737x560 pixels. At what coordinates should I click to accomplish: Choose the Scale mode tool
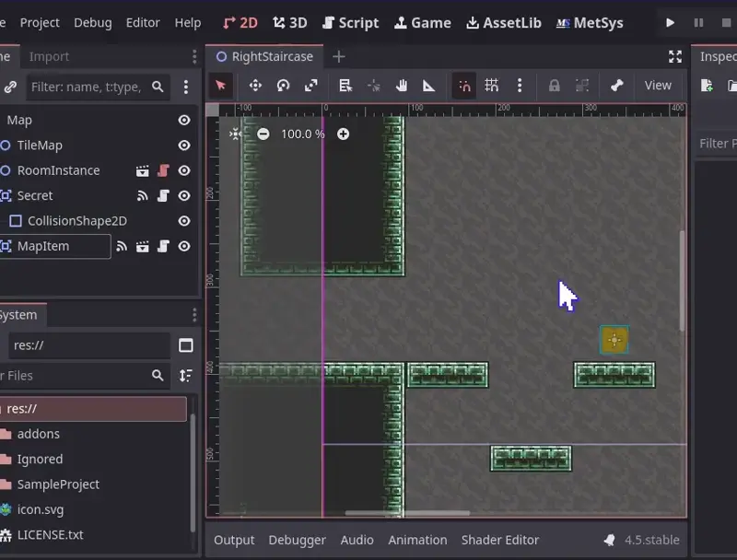pyautogui.click(x=311, y=86)
